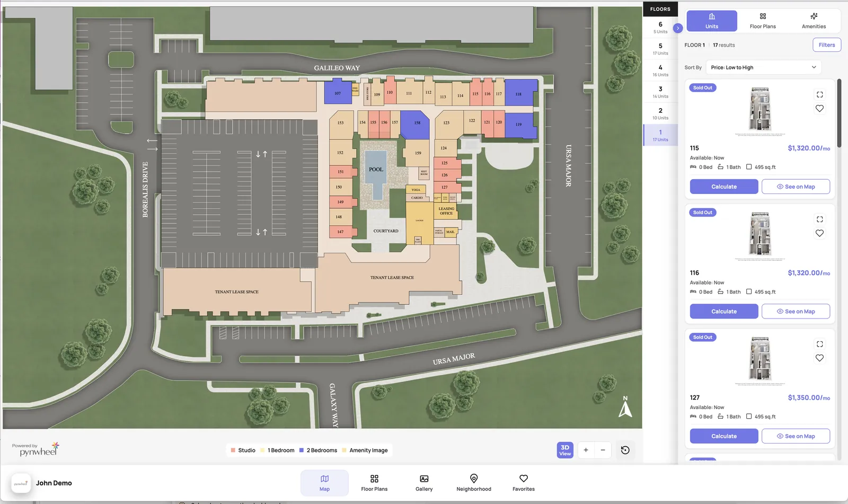See unit 127 on map
Image resolution: width=848 pixels, height=504 pixels.
(796, 436)
